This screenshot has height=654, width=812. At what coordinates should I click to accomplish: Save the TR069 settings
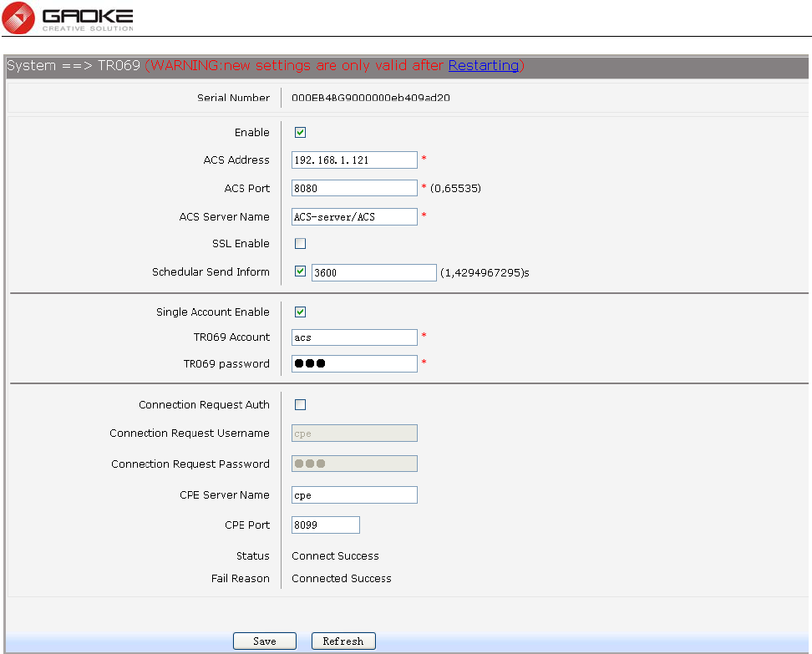click(x=265, y=641)
